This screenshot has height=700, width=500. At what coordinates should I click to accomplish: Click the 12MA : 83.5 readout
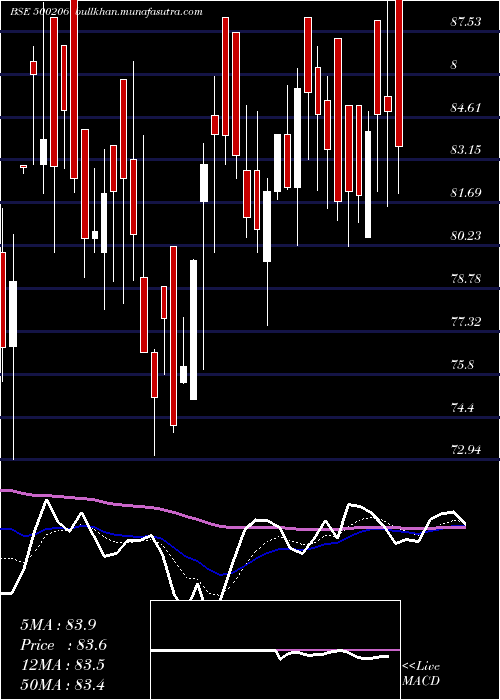pyautogui.click(x=62, y=665)
